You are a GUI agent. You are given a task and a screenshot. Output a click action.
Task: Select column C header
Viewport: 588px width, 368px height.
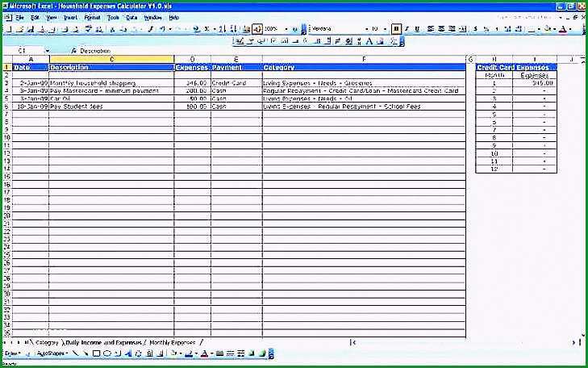[x=112, y=59]
